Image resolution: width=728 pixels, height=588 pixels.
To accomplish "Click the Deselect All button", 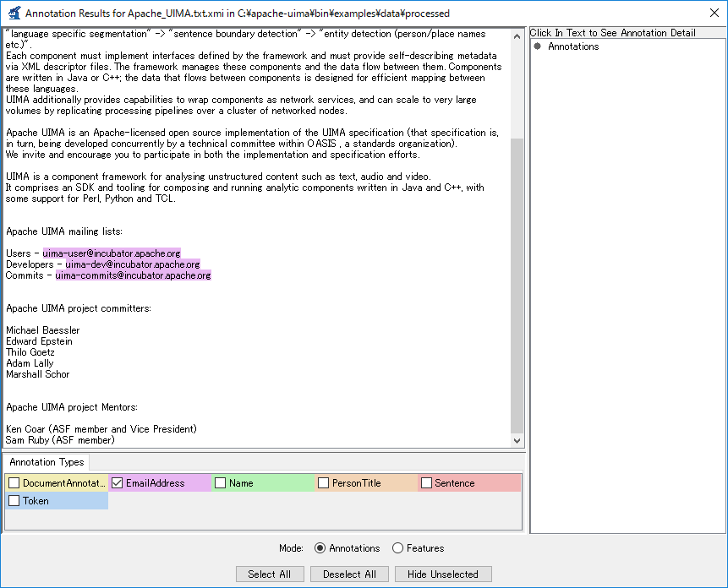I will (349, 574).
